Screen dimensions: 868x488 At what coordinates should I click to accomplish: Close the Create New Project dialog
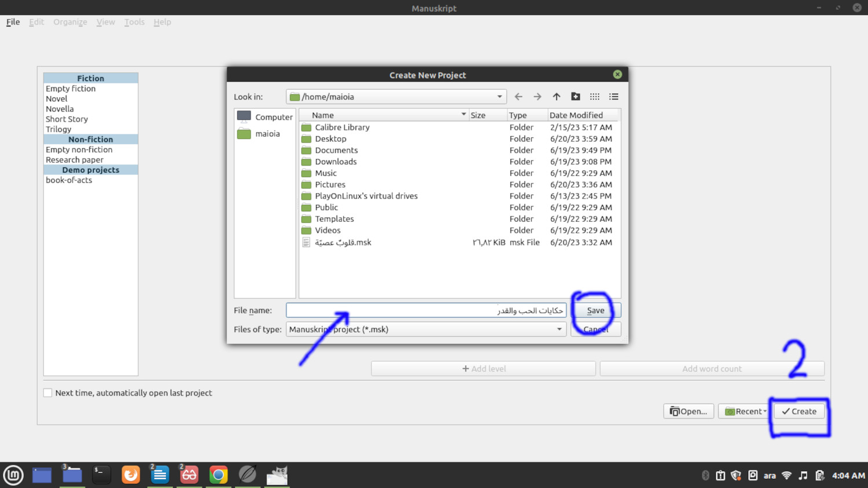click(x=617, y=75)
